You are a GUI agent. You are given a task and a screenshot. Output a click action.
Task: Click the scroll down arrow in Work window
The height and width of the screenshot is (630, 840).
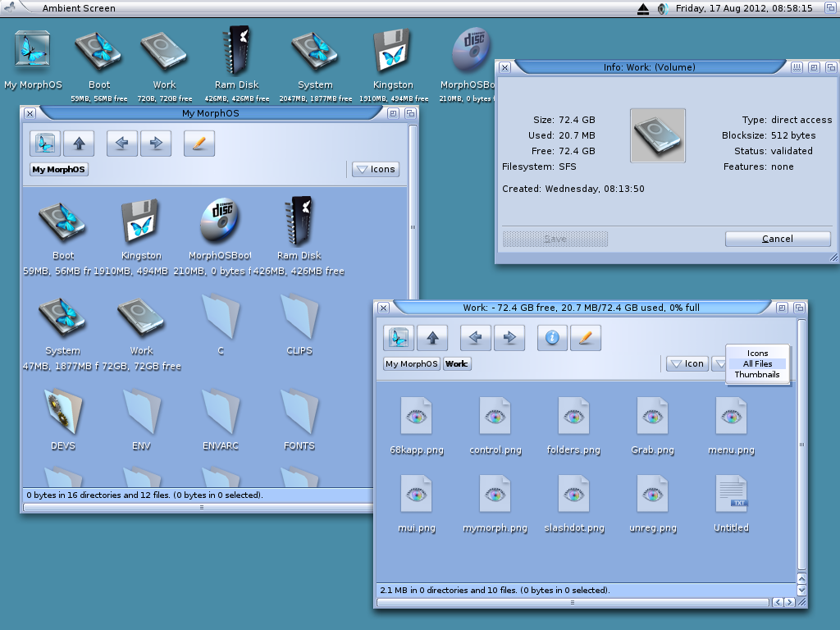pyautogui.click(x=801, y=590)
